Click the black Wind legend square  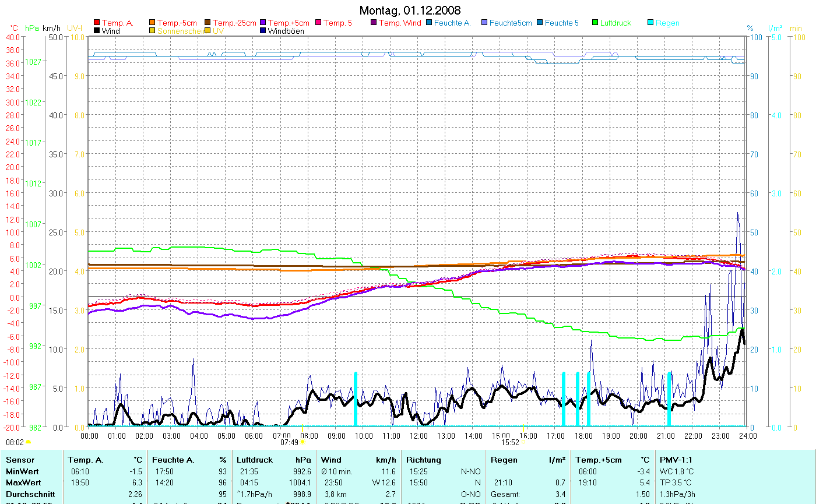tap(97, 31)
